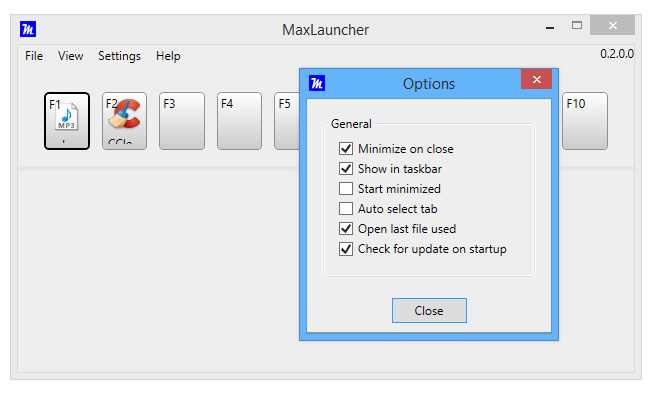Click the Options dialog logo icon
The width and height of the screenshot is (663, 397).
click(x=317, y=83)
